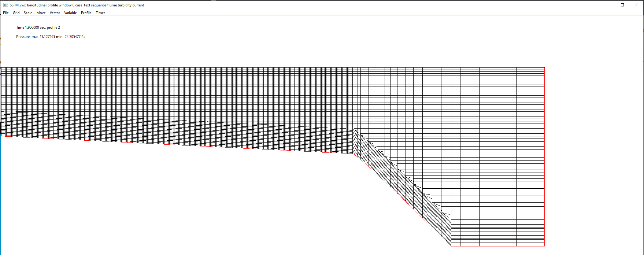
Task: Open the Timer menu
Action: pyautogui.click(x=100, y=13)
